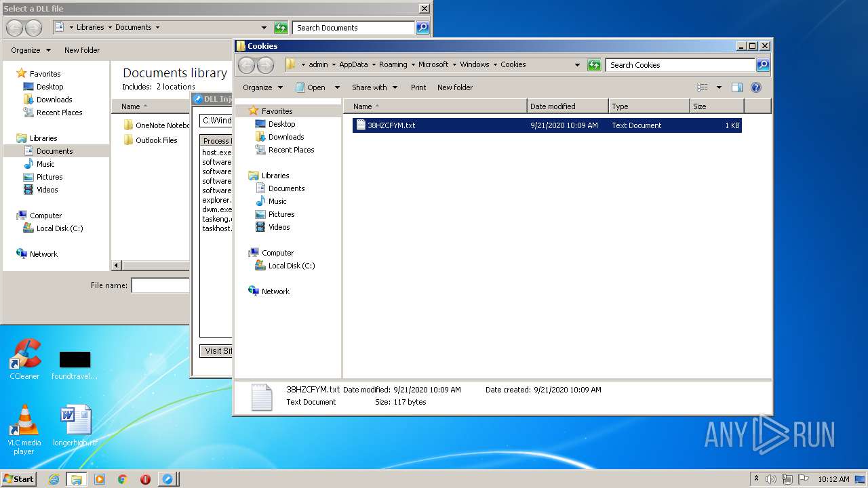Click Visit Site button in DLL Injector
The height and width of the screenshot is (488, 868).
tap(217, 351)
